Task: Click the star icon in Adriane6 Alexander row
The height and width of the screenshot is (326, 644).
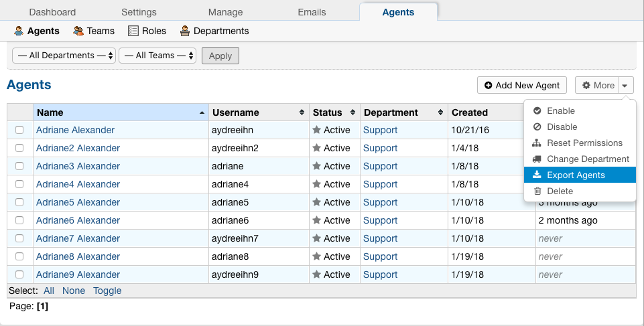Action: pyautogui.click(x=316, y=220)
